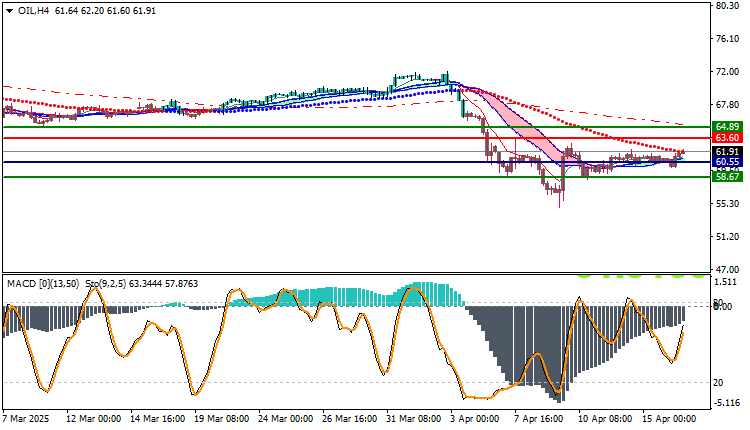
Task: Select the 24 Mar 00:00 time label
Action: pyautogui.click(x=285, y=419)
